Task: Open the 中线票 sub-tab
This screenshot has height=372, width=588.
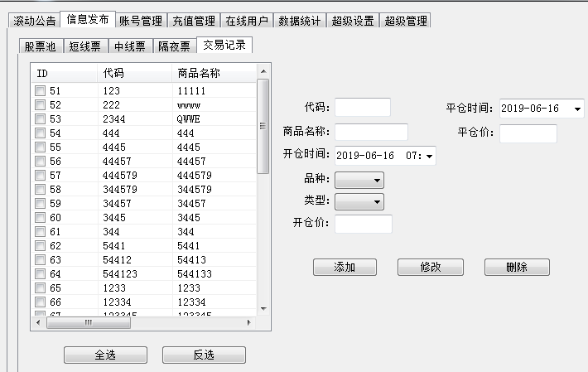Action: [130, 46]
